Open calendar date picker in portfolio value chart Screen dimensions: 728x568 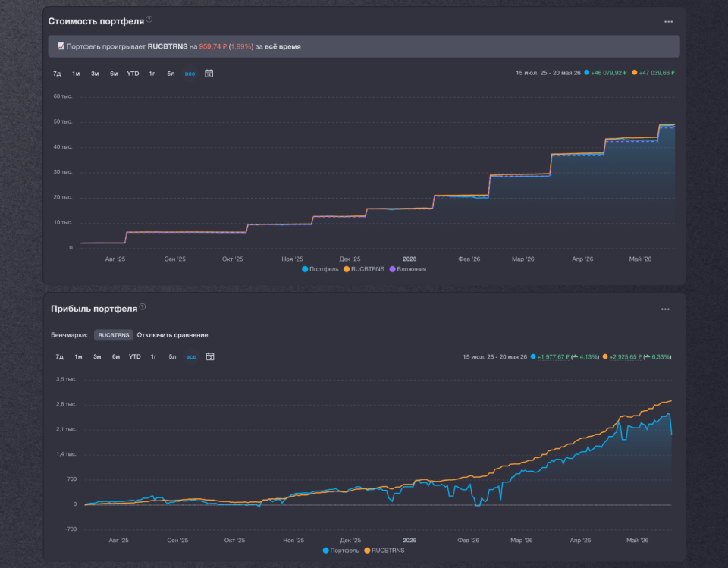[209, 74]
